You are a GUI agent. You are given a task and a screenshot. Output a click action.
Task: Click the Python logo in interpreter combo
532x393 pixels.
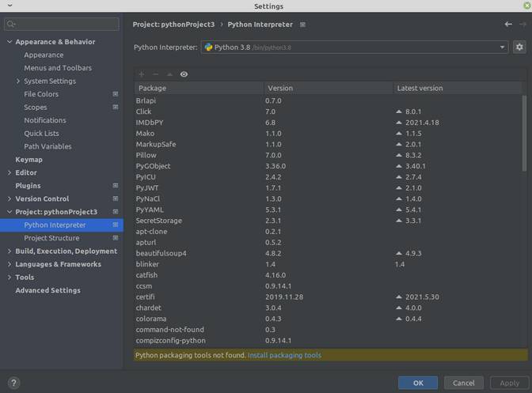click(208, 47)
